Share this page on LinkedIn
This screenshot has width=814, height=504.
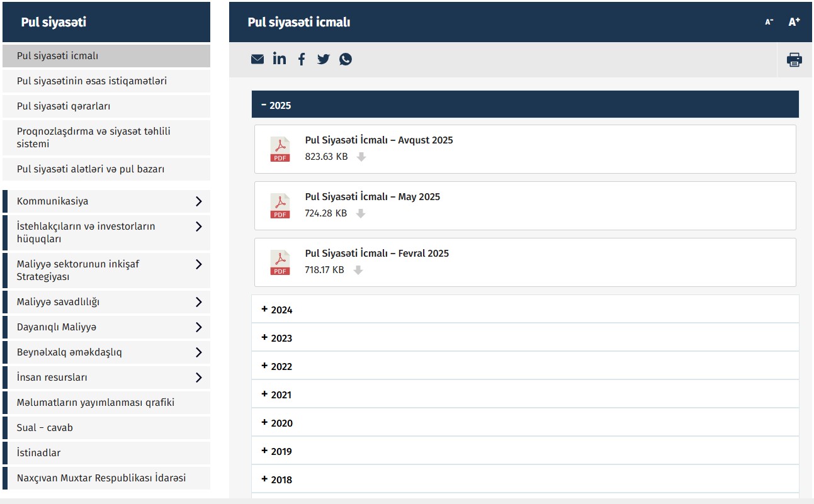point(280,59)
